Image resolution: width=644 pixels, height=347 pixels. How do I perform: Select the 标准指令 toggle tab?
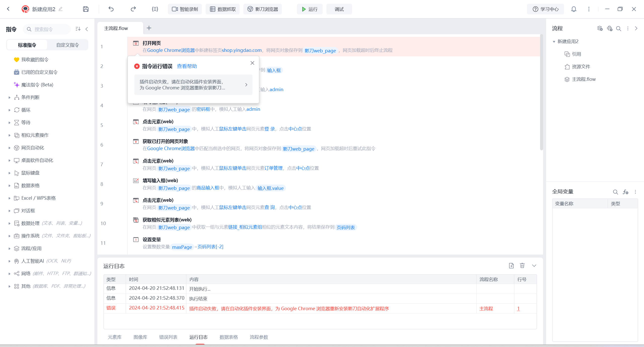pos(27,45)
